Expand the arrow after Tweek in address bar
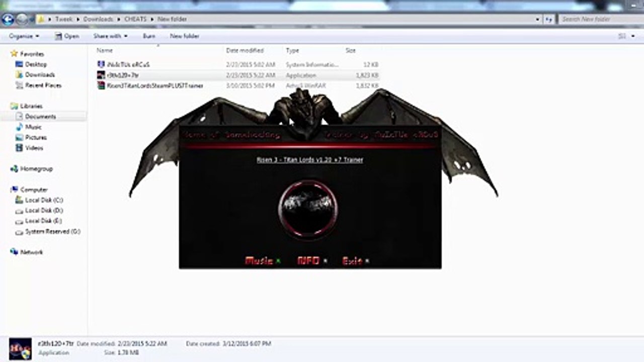 [78, 19]
